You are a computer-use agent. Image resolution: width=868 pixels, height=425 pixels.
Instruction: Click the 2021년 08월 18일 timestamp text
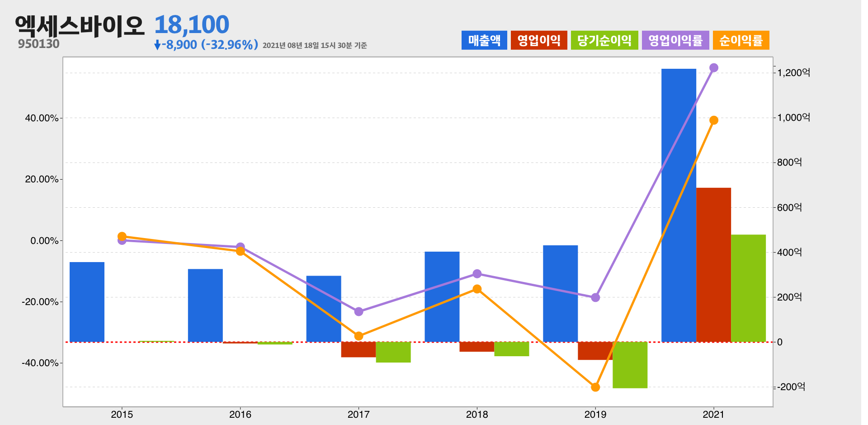[315, 45]
